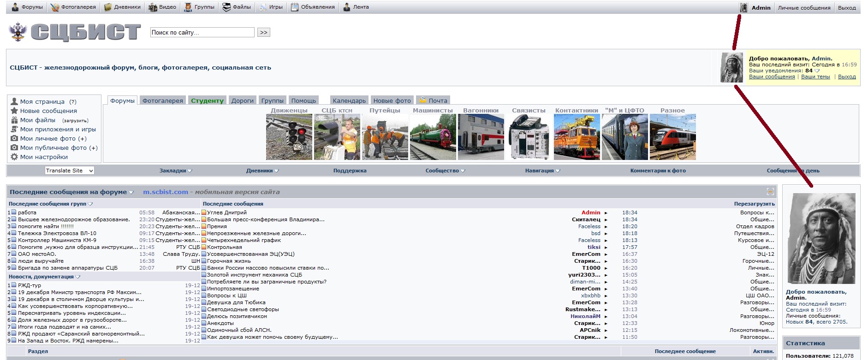This screenshot has width=868, height=360.
Task: Click the Объявления notepad icon
Action: point(295,7)
